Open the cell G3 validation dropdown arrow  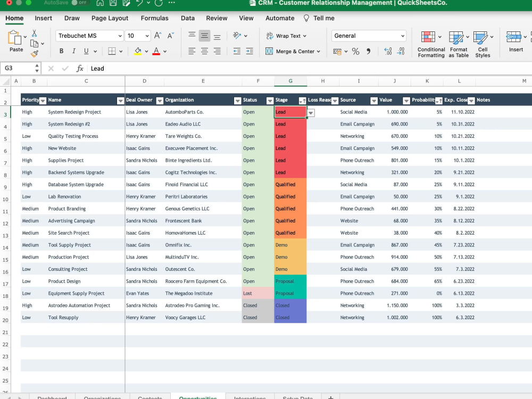(311, 113)
